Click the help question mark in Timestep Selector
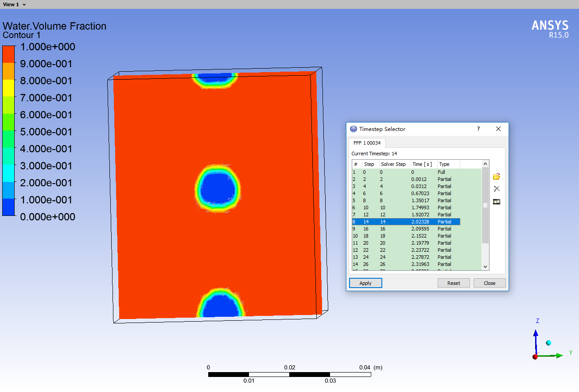This screenshot has width=579, height=392. point(478,129)
